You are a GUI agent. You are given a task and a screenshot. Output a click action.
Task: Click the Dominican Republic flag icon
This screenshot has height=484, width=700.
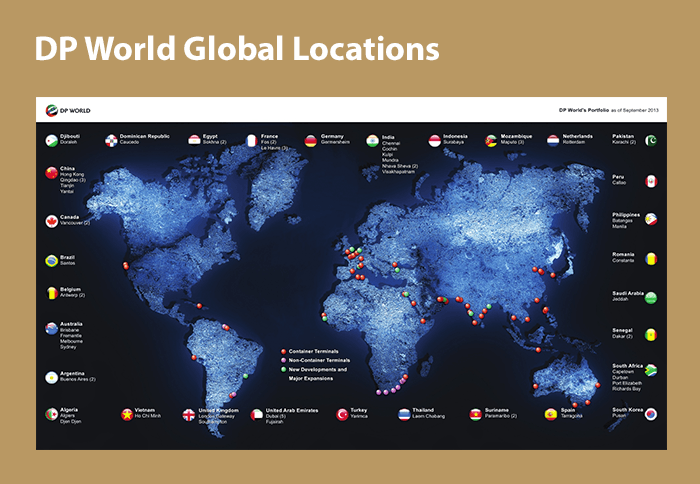click(111, 141)
